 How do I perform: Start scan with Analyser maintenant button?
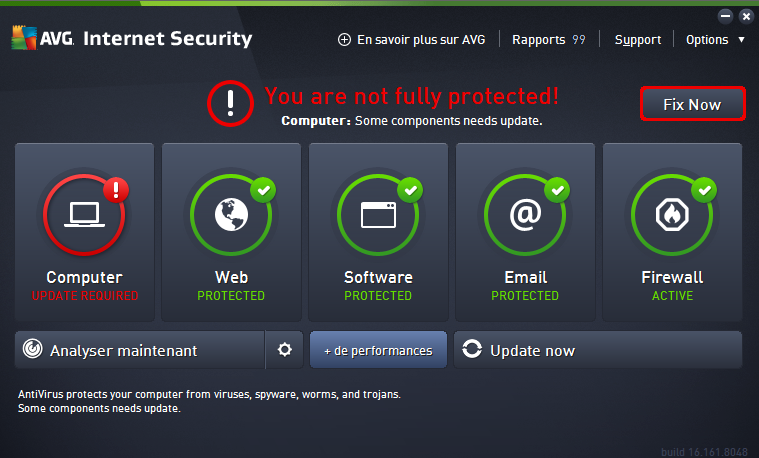point(140,350)
